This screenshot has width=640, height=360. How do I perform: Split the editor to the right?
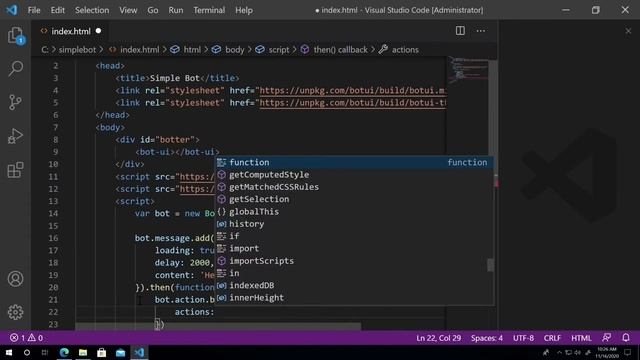460,31
